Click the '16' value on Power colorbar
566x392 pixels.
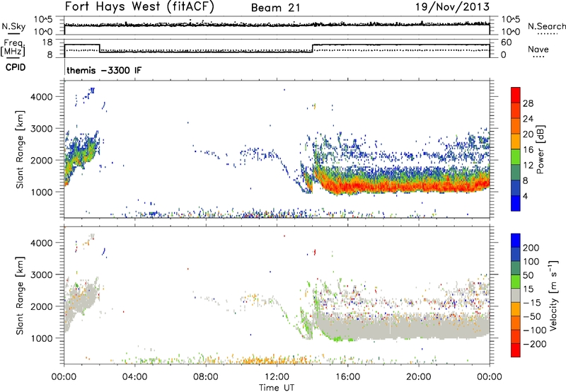tap(528, 149)
